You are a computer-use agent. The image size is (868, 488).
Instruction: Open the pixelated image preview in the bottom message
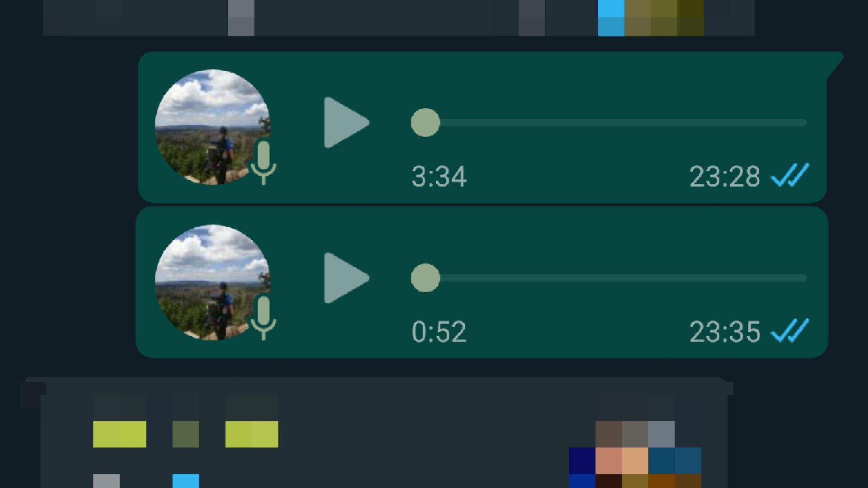(635, 454)
